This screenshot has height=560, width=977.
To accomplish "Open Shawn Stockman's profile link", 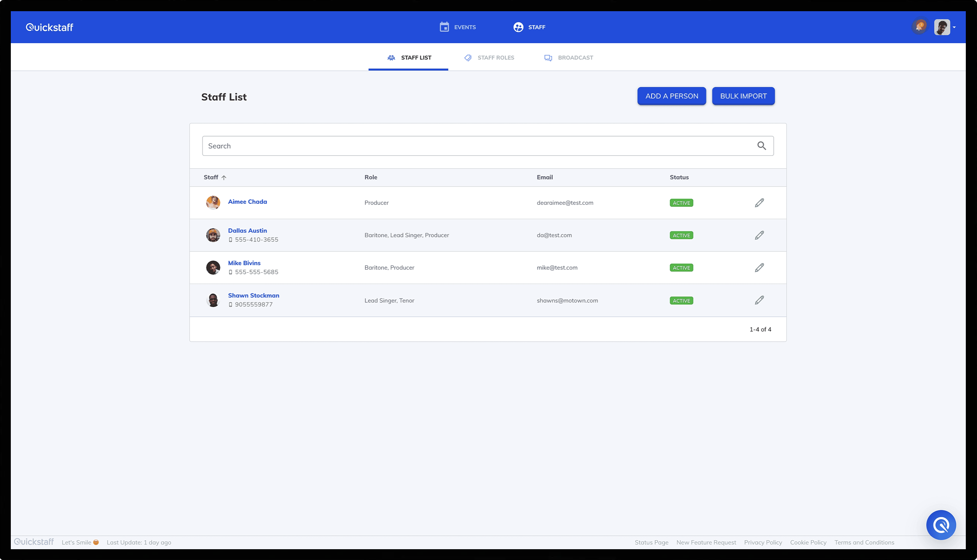I will [x=253, y=295].
